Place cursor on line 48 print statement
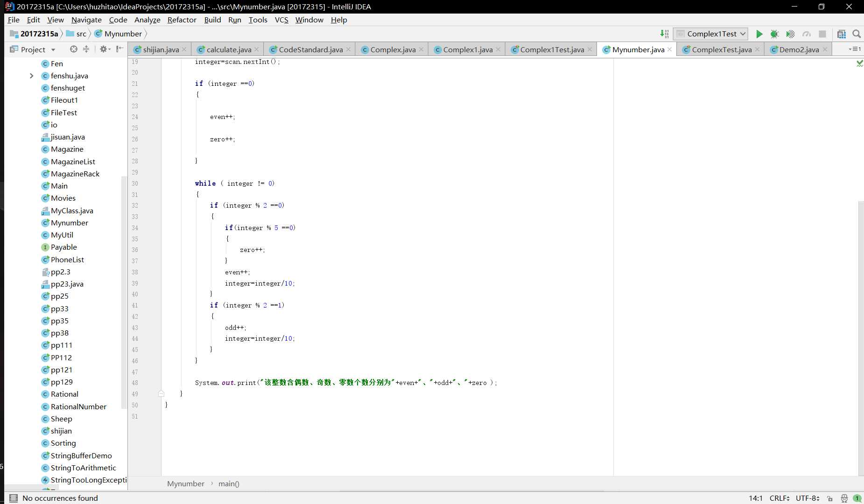 tap(346, 383)
